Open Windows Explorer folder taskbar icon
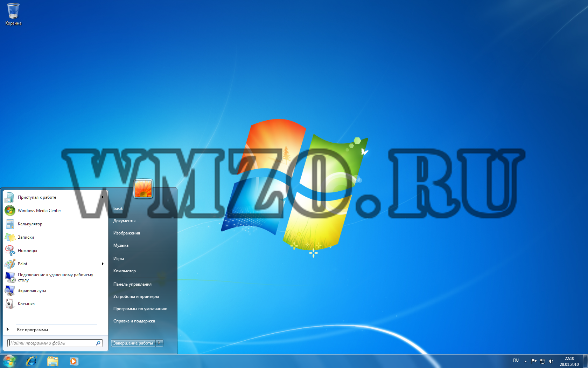 pos(52,361)
